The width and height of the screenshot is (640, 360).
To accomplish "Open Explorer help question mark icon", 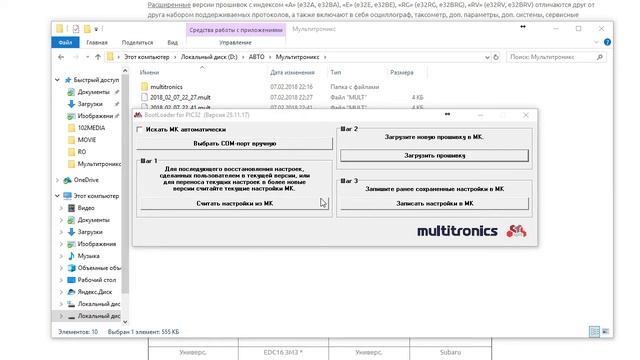I will (x=607, y=42).
